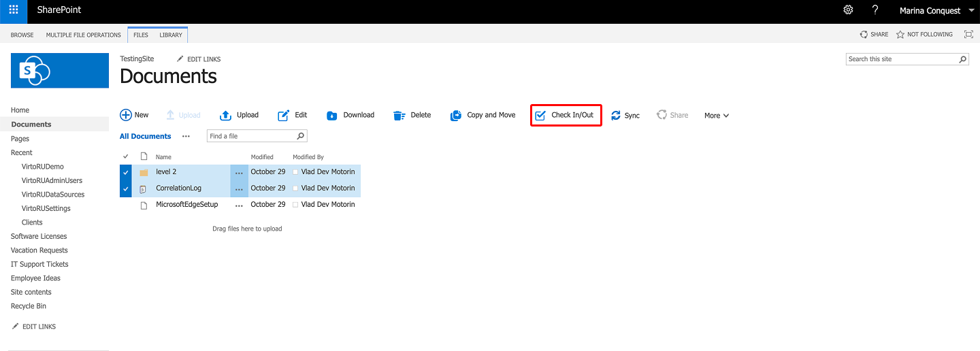Click the Delete trash icon
980x351 pixels.
tap(399, 116)
